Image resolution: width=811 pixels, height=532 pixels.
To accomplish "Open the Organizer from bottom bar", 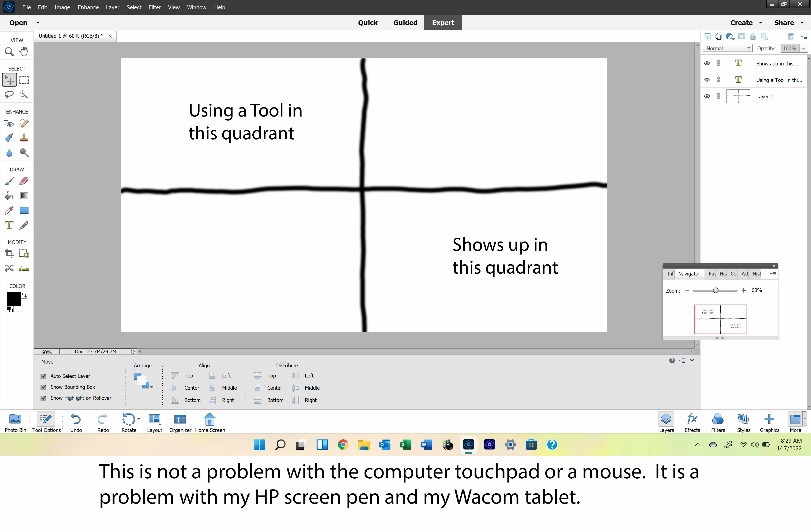I will point(180,422).
